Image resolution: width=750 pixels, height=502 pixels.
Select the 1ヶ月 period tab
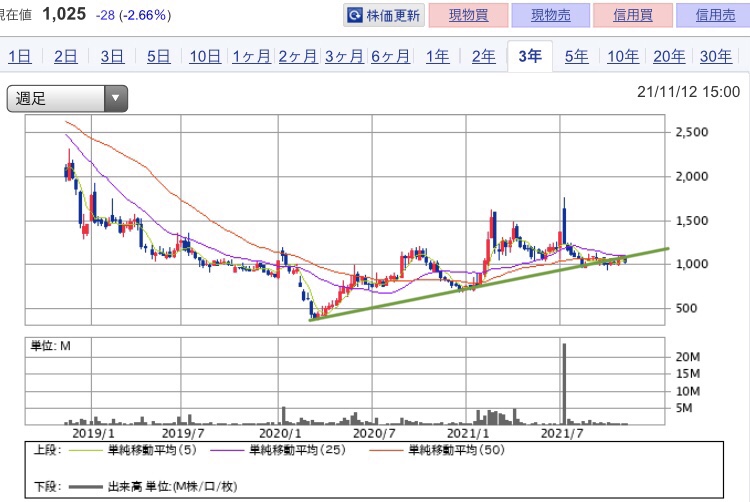(252, 56)
